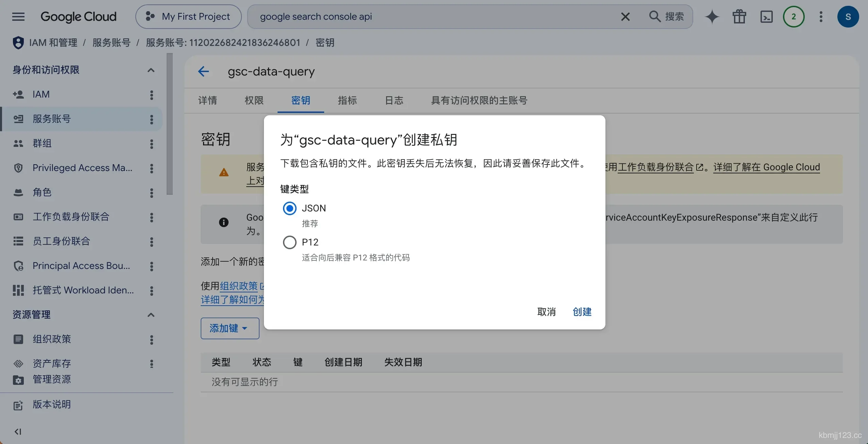Click 取消 to cancel dialog

click(x=546, y=312)
